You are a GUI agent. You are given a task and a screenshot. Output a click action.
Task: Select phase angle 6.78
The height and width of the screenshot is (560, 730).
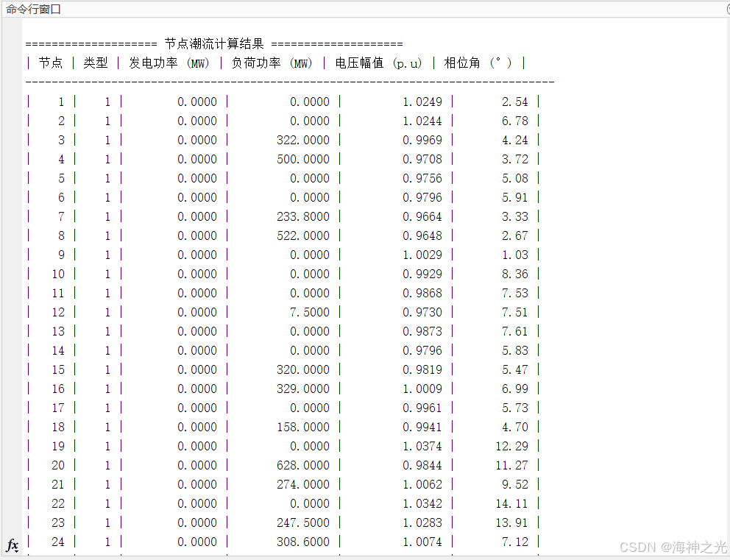pyautogui.click(x=515, y=121)
